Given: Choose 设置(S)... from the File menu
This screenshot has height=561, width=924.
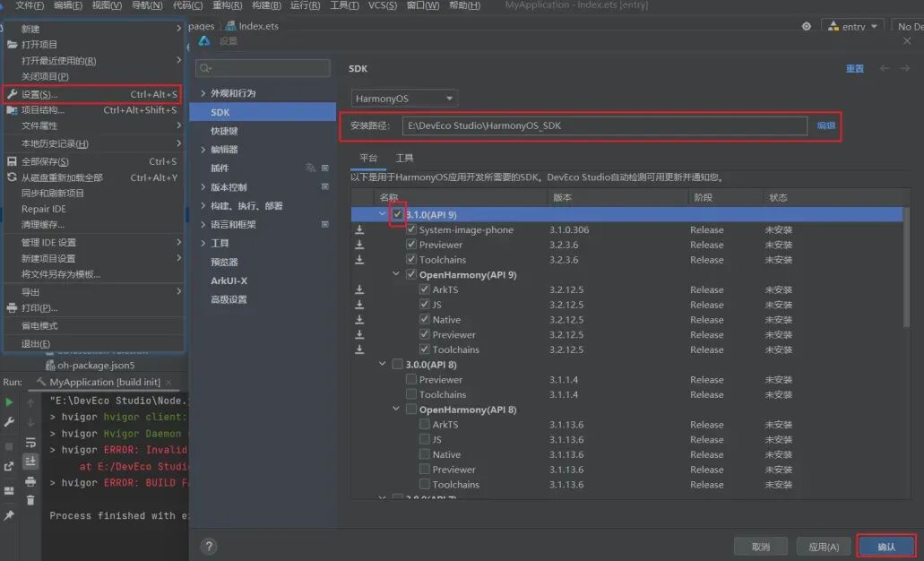Looking at the screenshot, I should [x=92, y=94].
